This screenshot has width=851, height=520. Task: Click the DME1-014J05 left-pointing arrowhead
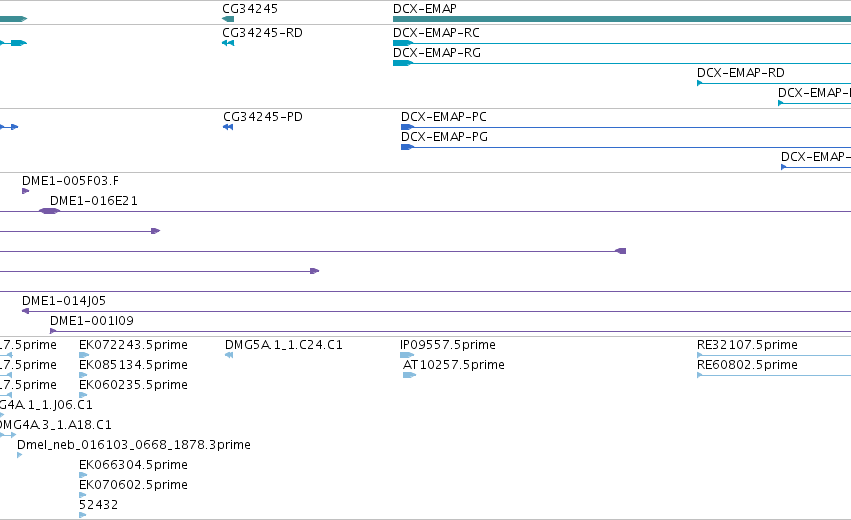pyautogui.click(x=25, y=311)
